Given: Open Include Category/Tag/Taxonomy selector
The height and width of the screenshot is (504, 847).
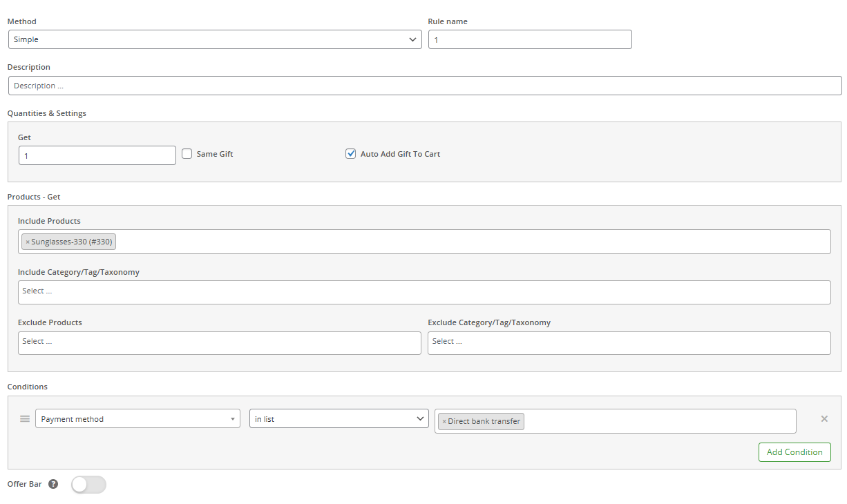Looking at the screenshot, I should [424, 292].
